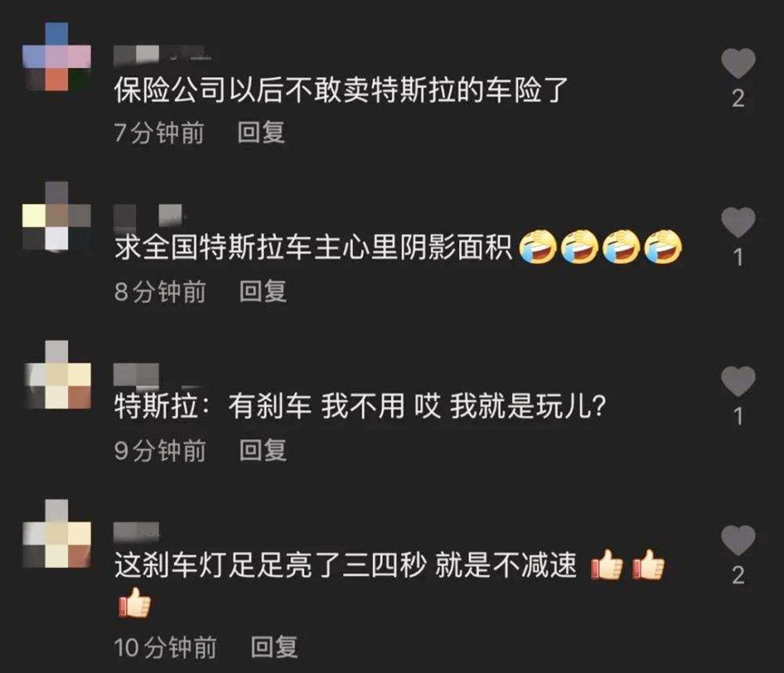This screenshot has width=784, height=673.
Task: Tap heart on 有刹车 我不用 comment
Action: click(x=738, y=381)
